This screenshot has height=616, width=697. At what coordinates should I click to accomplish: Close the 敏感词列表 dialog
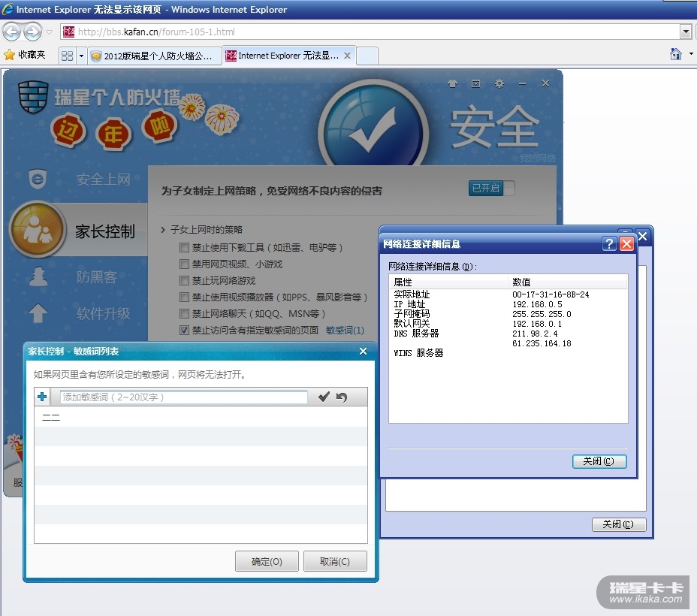coord(363,352)
